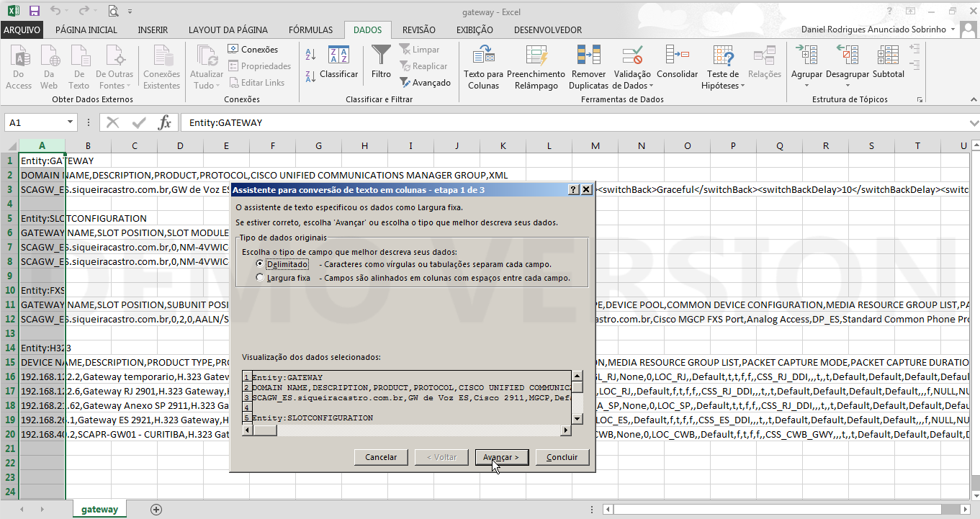980x519 pixels.
Task: Click the Redo arrow in the quick access toolbar
Action: [x=85, y=11]
